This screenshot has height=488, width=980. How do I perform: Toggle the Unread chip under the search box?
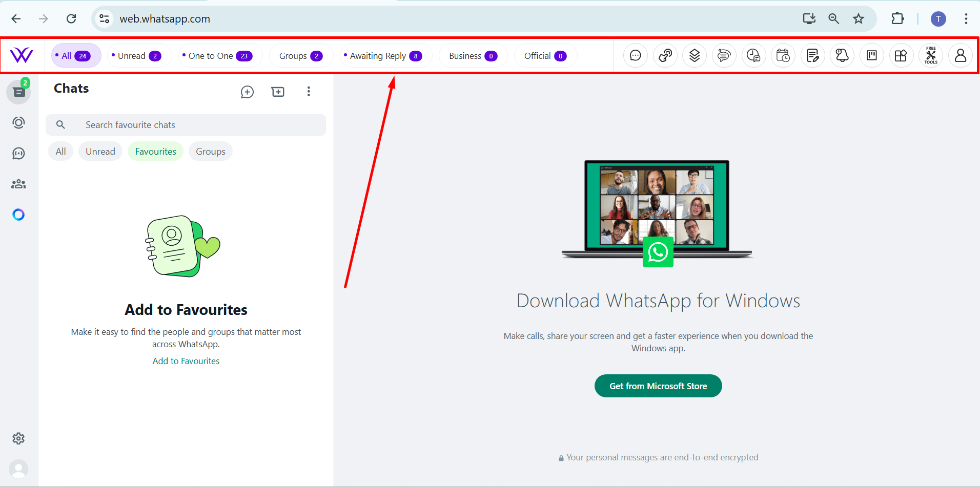(x=100, y=152)
